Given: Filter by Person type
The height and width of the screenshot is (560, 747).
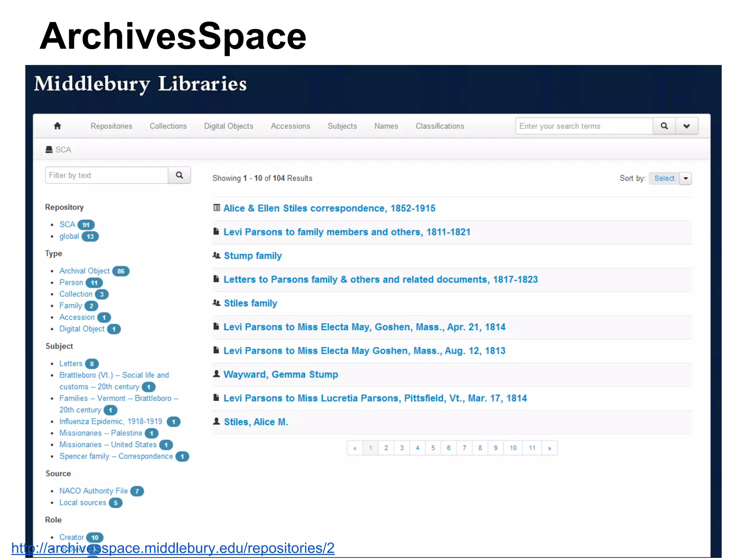Looking at the screenshot, I should click(71, 283).
